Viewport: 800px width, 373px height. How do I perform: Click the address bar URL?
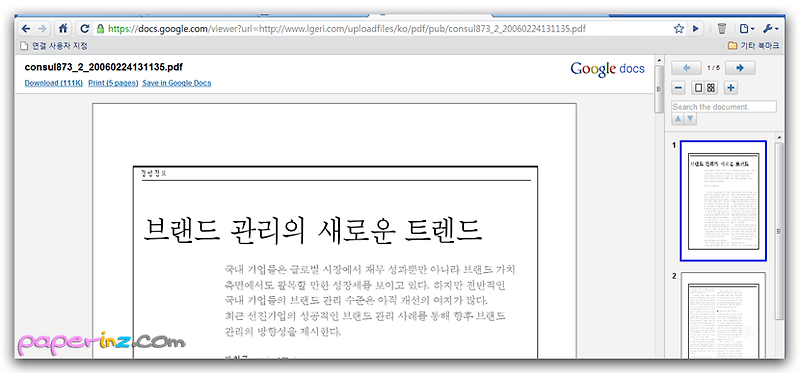pyautogui.click(x=347, y=29)
